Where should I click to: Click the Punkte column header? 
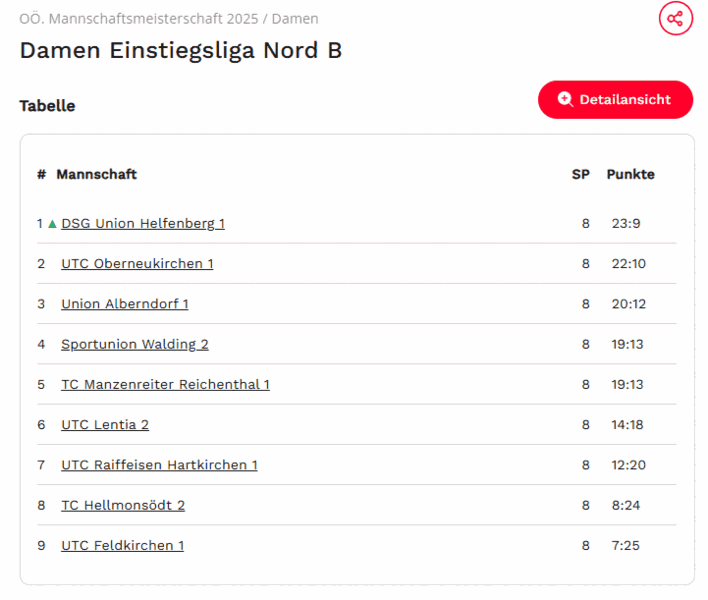coord(630,174)
